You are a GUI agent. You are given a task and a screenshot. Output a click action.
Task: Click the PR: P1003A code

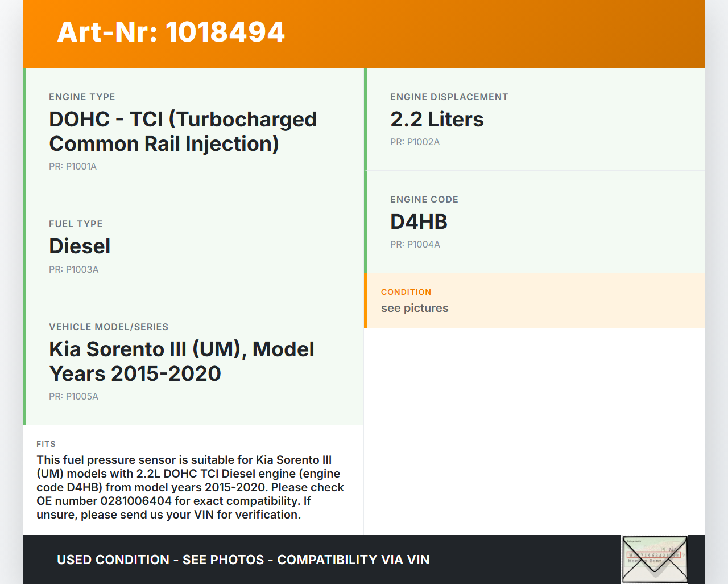coord(73,270)
